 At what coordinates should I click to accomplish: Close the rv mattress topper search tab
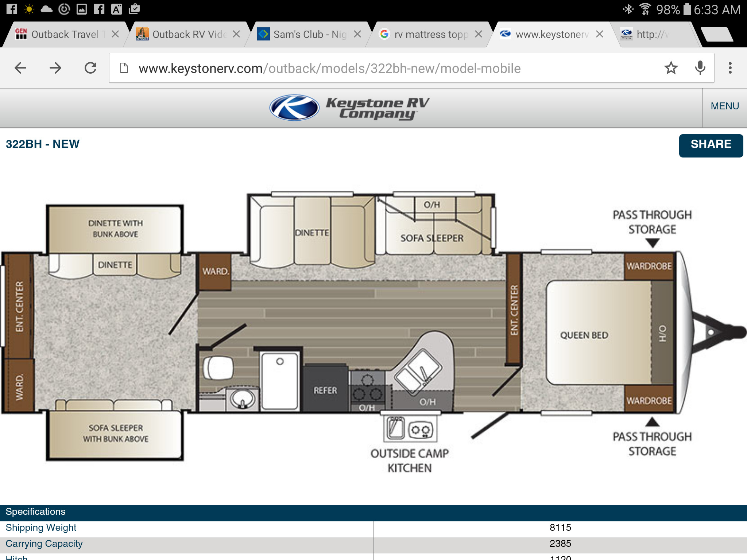(x=478, y=34)
